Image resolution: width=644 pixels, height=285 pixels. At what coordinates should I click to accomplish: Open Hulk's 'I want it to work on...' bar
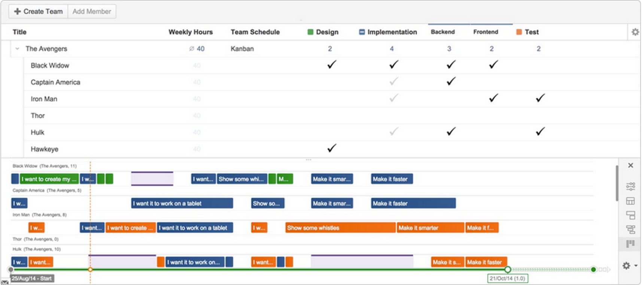click(x=195, y=262)
